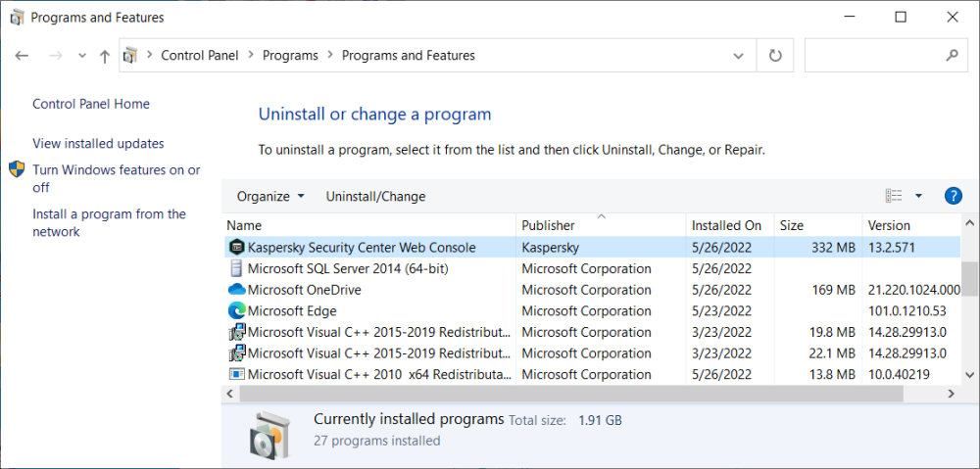Click the Microsoft SQL Server 2014 icon

click(x=236, y=268)
